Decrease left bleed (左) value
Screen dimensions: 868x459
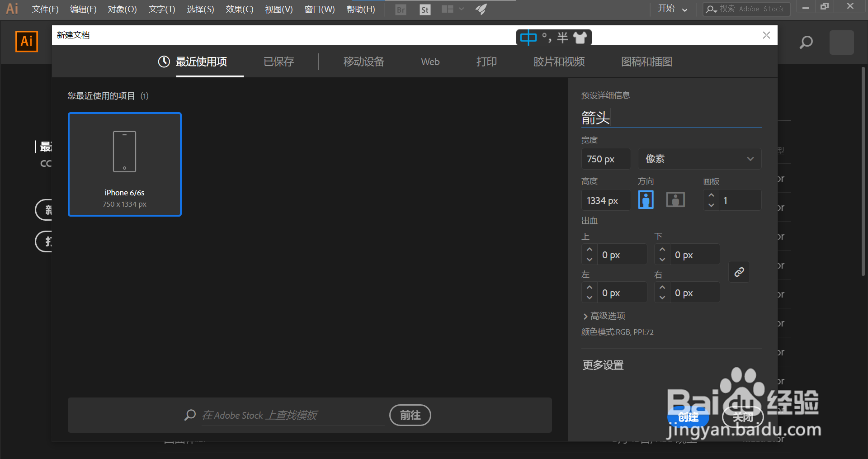coord(589,298)
